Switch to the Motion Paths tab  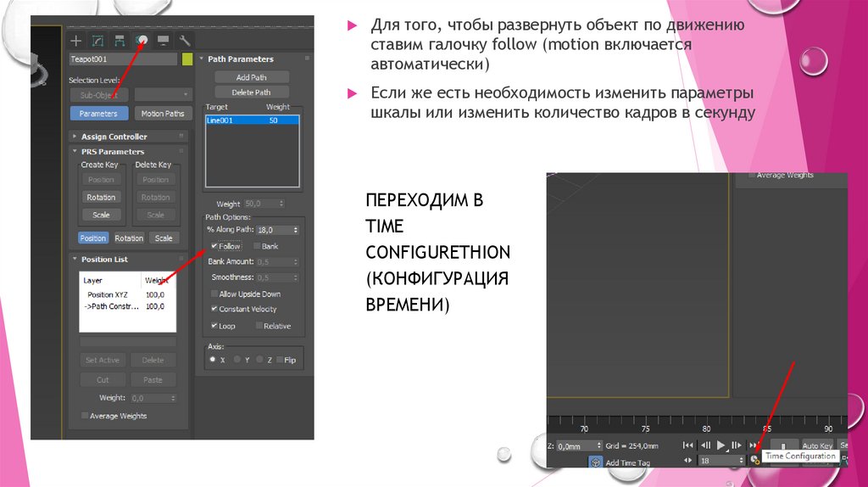tap(163, 114)
